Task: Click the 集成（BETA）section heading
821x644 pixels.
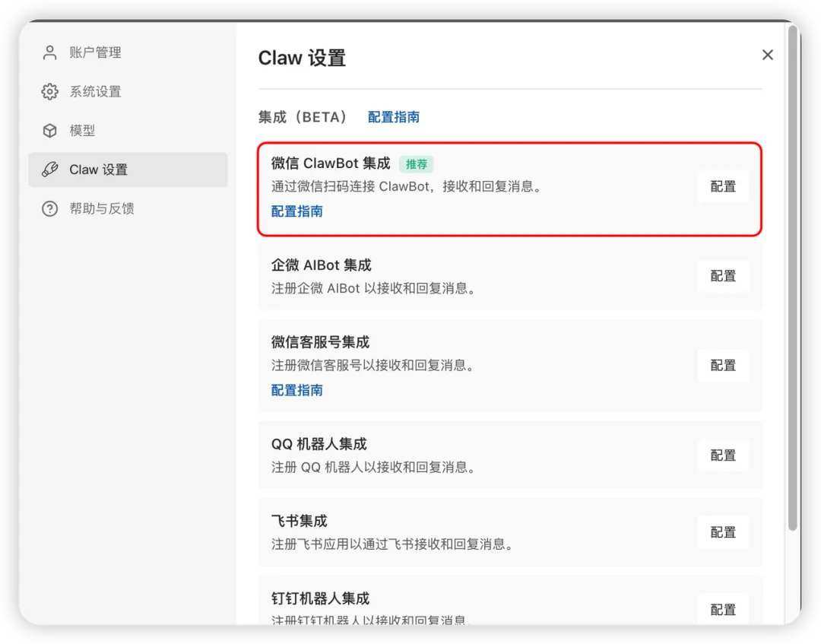Action: click(303, 117)
